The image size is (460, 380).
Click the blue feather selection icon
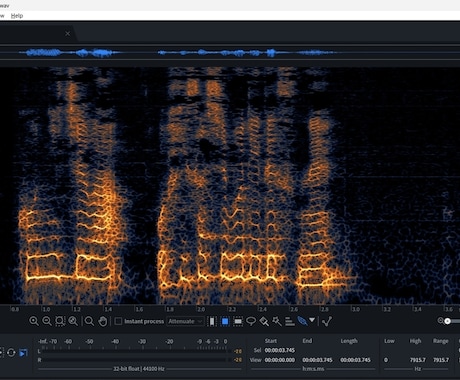click(302, 321)
